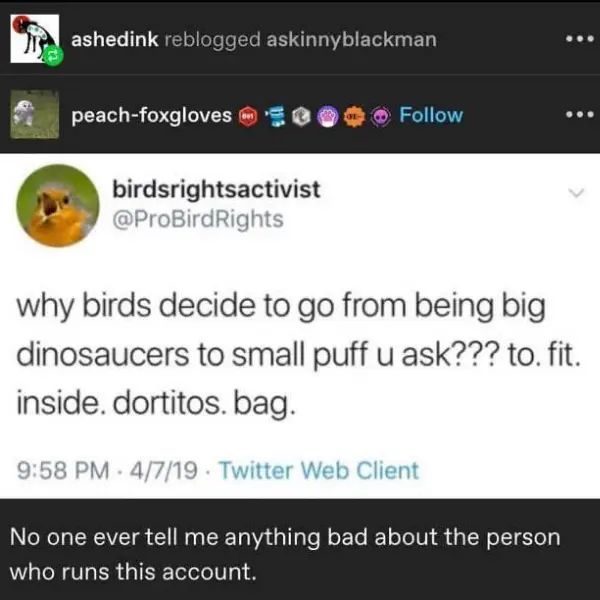Open peach-foxgloves post three-dot menu

(x=571, y=114)
